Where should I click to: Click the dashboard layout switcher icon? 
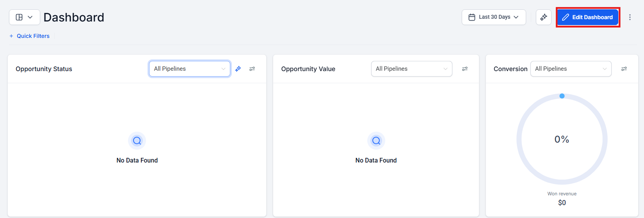pos(19,17)
